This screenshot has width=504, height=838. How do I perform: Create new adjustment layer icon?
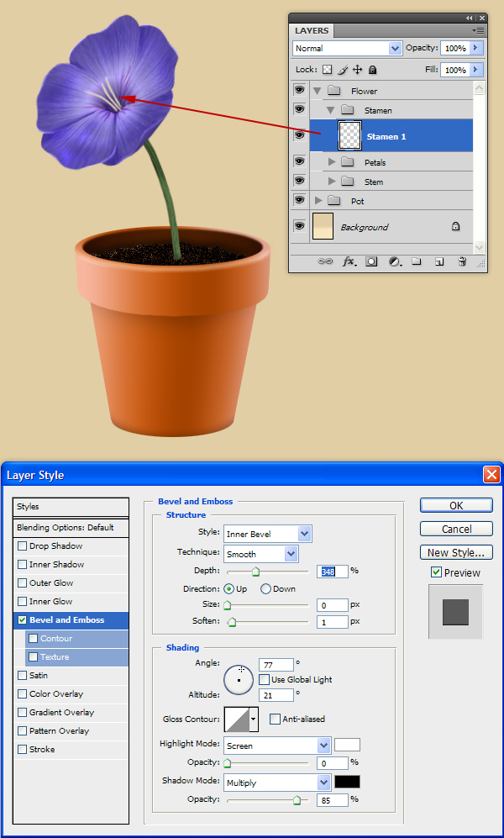point(394,261)
